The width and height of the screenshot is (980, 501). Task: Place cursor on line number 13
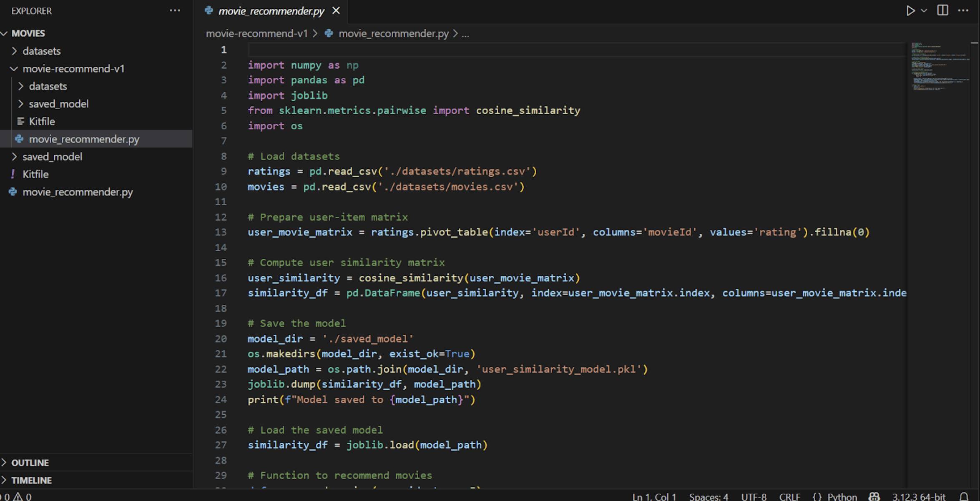coord(221,232)
